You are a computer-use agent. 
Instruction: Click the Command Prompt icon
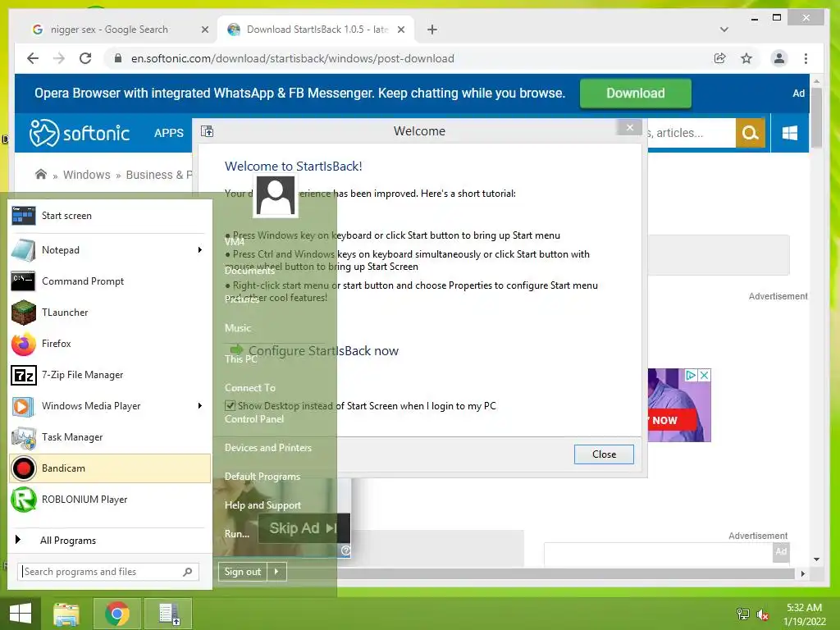click(x=23, y=281)
